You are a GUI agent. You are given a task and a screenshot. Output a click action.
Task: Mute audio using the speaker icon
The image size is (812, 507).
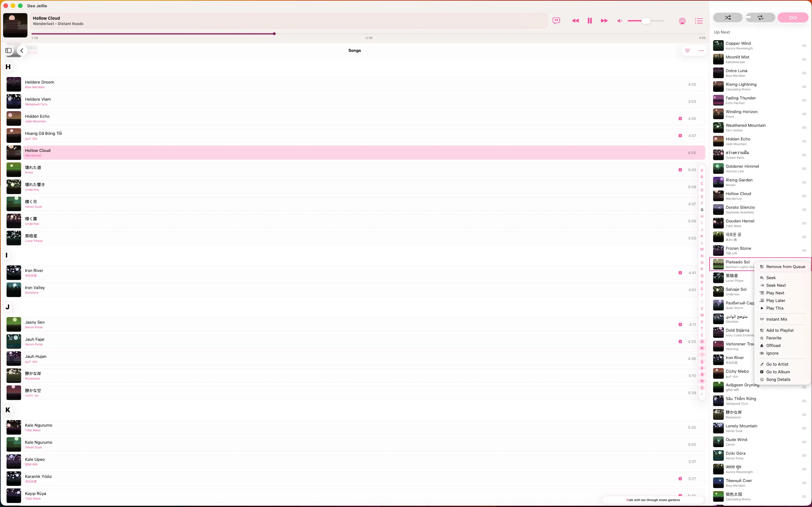619,21
